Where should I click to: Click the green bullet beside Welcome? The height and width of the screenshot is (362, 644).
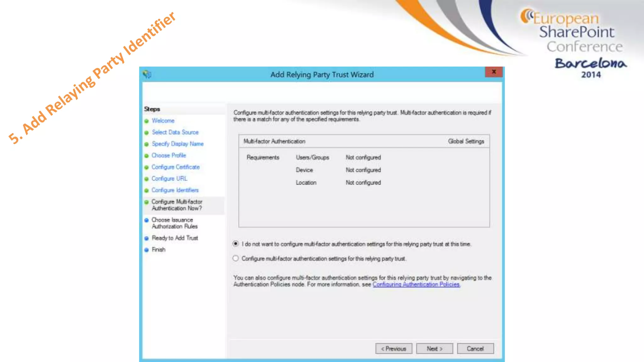coord(147,121)
